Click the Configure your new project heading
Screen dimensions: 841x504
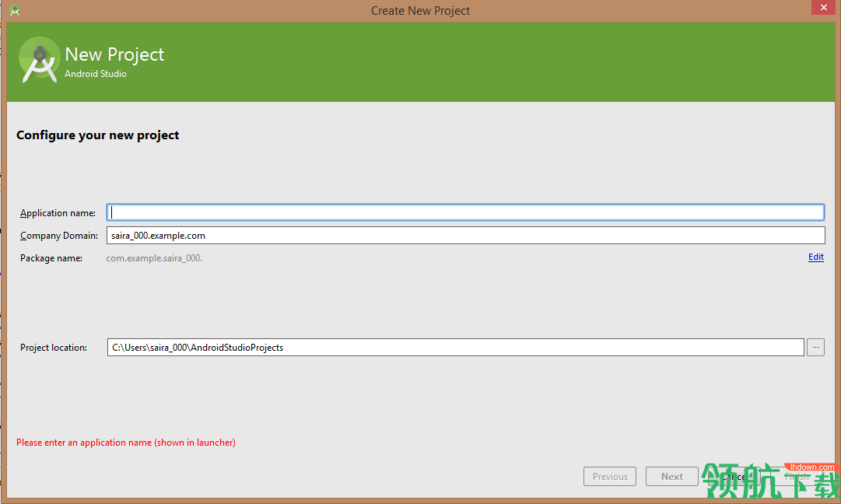click(97, 135)
